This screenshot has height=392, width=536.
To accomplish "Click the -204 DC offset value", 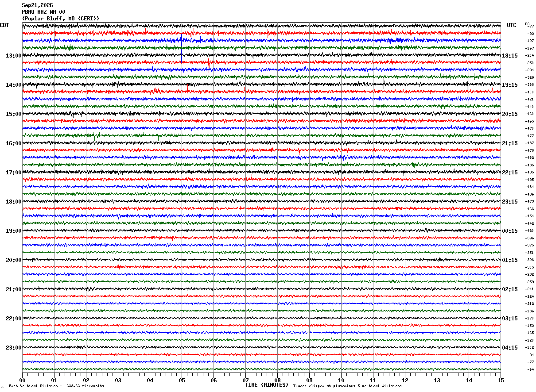I will [529, 55].
